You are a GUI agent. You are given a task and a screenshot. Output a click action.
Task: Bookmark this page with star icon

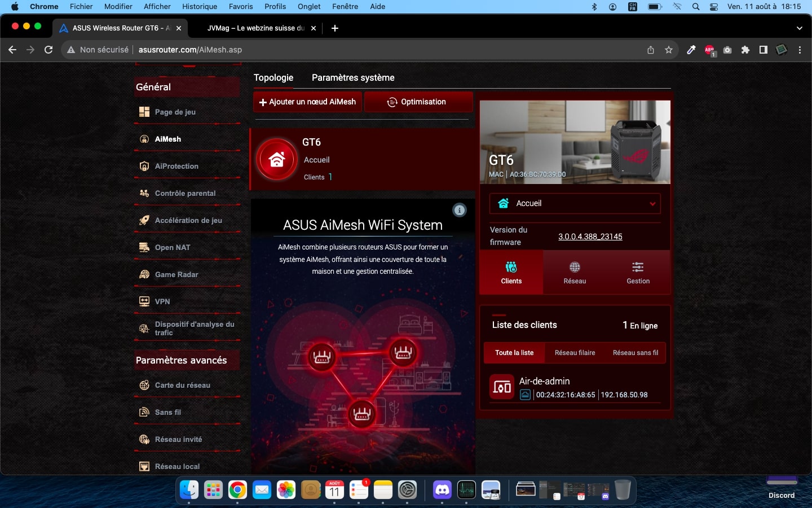coord(669,50)
